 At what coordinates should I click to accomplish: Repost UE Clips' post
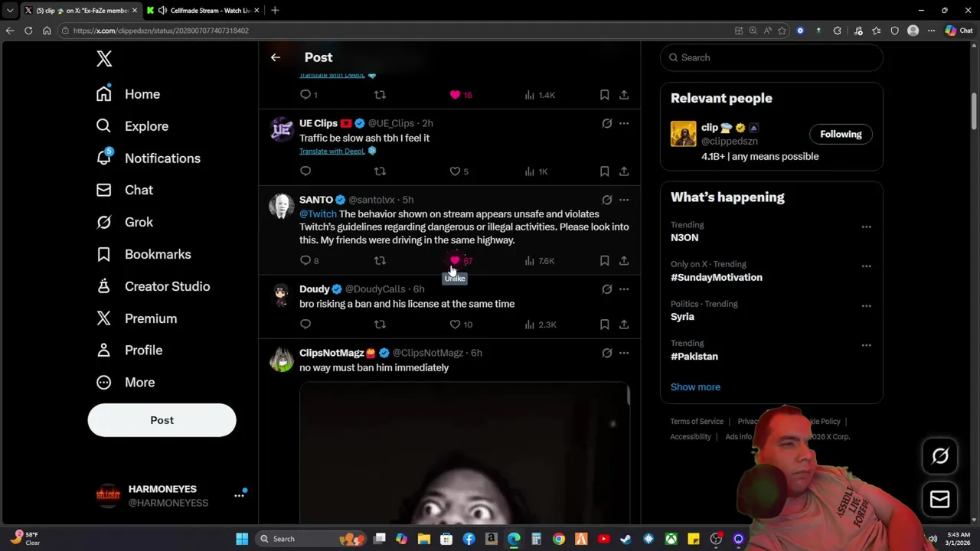[380, 171]
